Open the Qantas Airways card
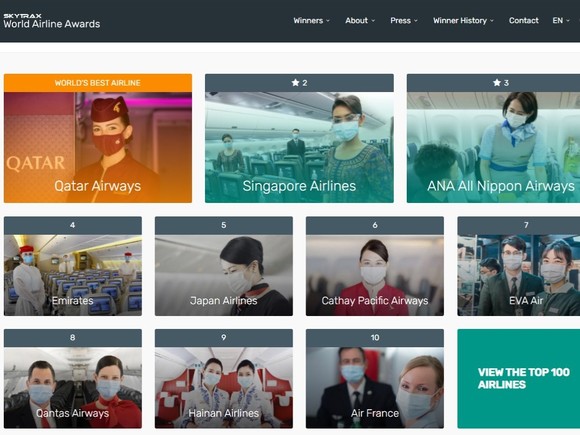 [x=72, y=378]
